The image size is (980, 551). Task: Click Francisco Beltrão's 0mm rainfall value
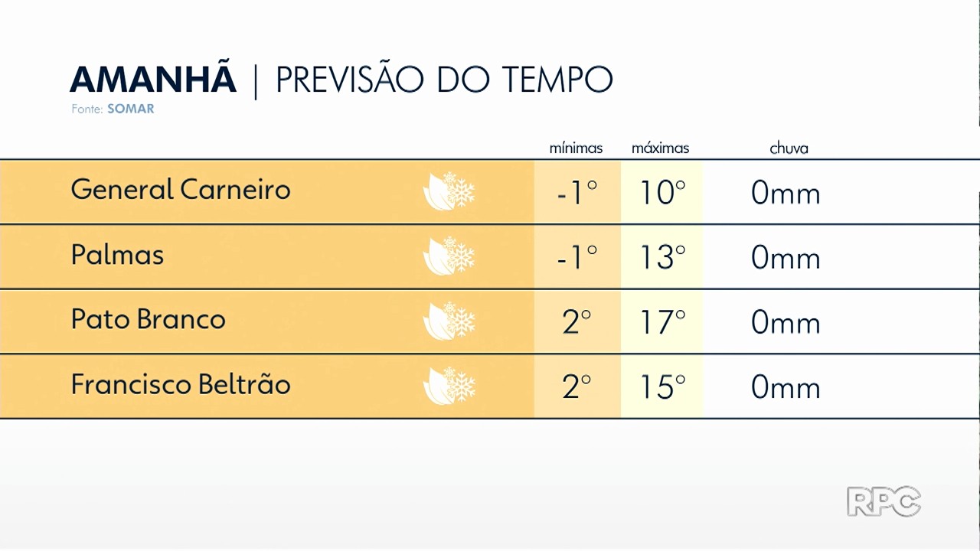coord(786,388)
